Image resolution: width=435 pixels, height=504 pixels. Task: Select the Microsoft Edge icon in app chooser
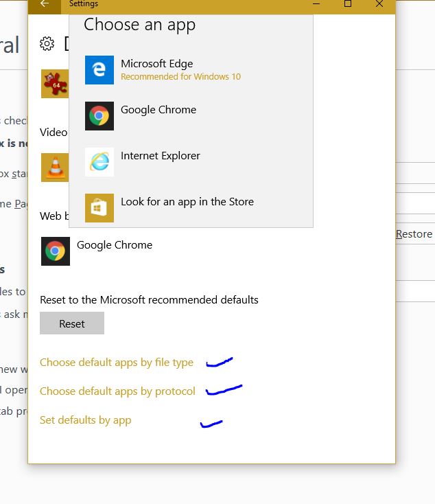[99, 70]
